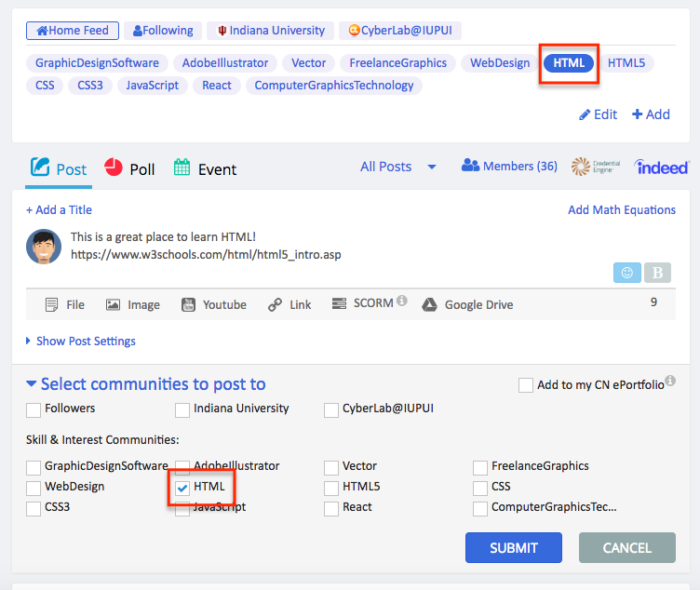700x590 pixels.
Task: Check the Indiana University checkbox
Action: [182, 410]
